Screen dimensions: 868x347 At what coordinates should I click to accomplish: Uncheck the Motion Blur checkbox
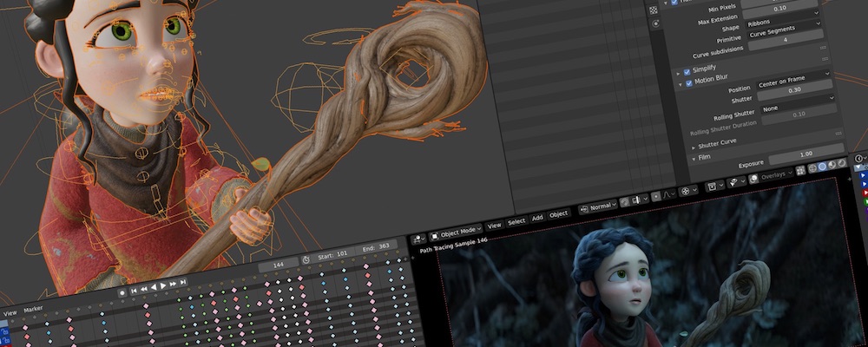click(689, 83)
